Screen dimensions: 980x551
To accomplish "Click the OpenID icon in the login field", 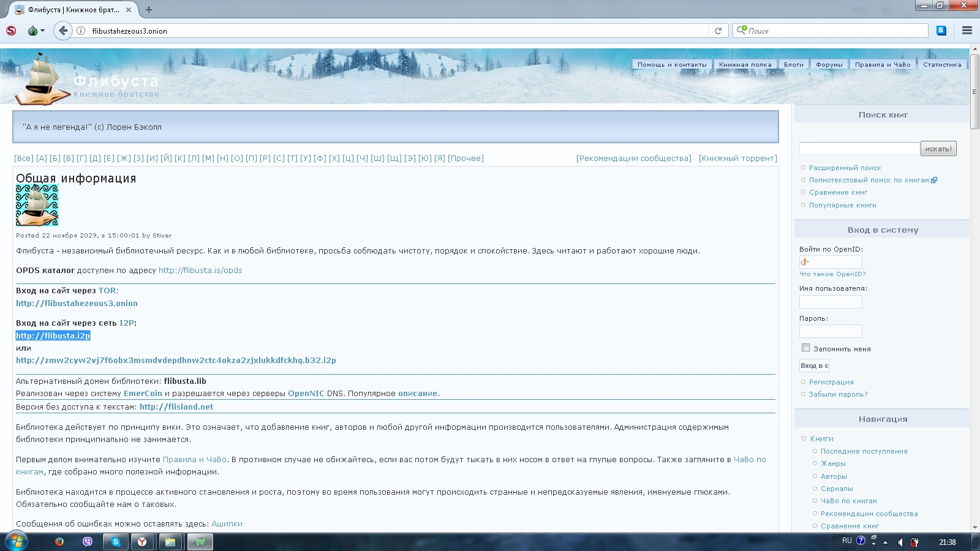I will pyautogui.click(x=805, y=261).
